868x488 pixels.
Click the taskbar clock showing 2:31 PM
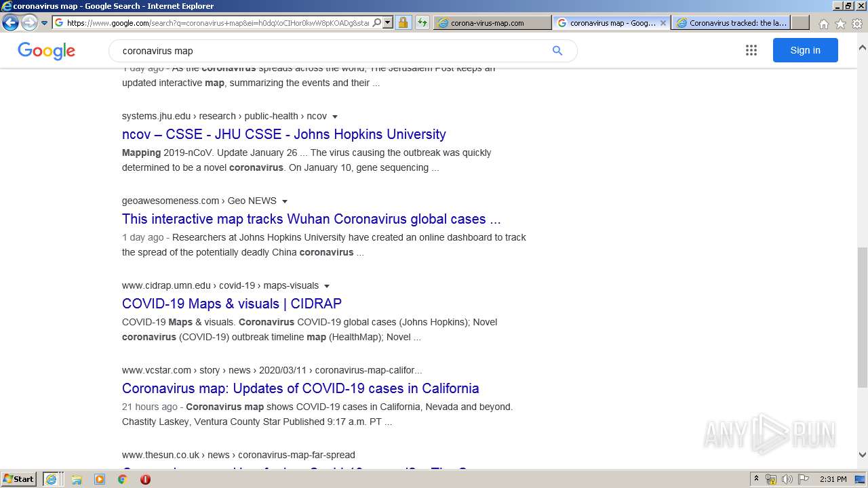coord(833,479)
